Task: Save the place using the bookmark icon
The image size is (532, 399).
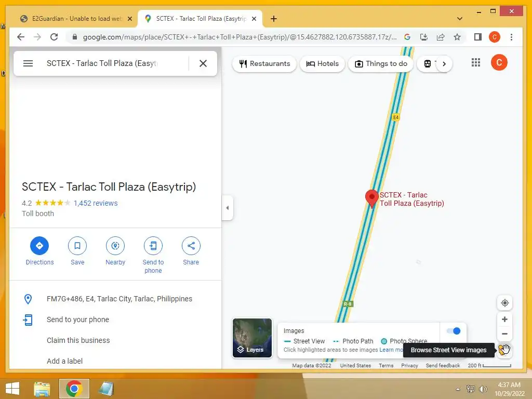Action: pos(77,246)
